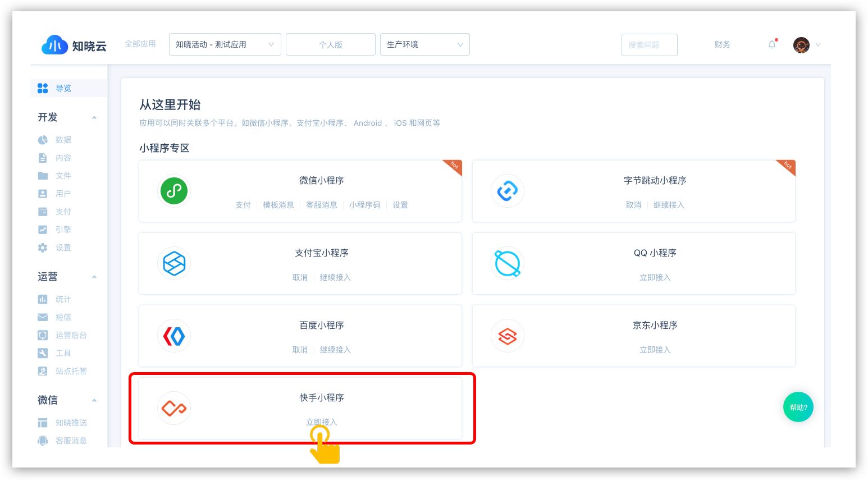Click the 数据 pie chart icon
Image resolution: width=868 pixels, height=481 pixels.
(x=43, y=140)
